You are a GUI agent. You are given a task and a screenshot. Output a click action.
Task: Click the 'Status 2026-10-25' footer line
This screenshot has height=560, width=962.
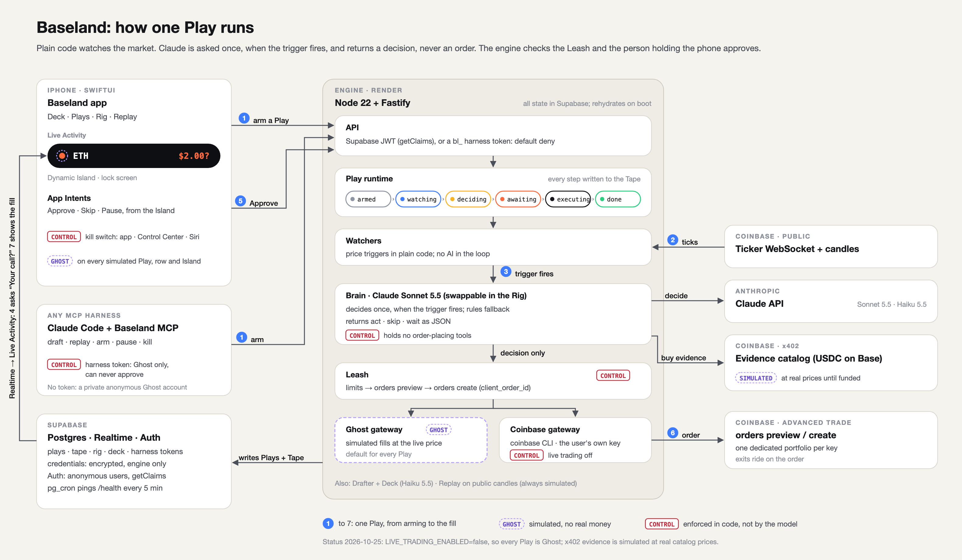pyautogui.click(x=520, y=542)
